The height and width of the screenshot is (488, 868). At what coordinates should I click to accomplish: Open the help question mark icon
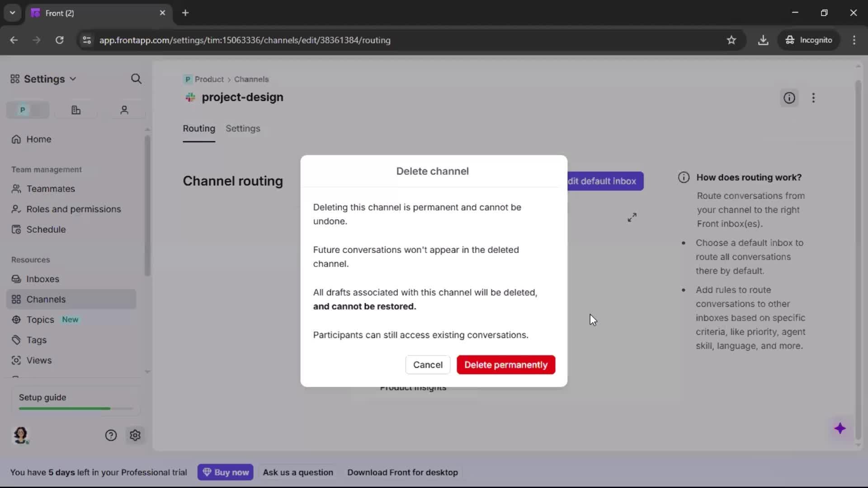click(x=111, y=435)
